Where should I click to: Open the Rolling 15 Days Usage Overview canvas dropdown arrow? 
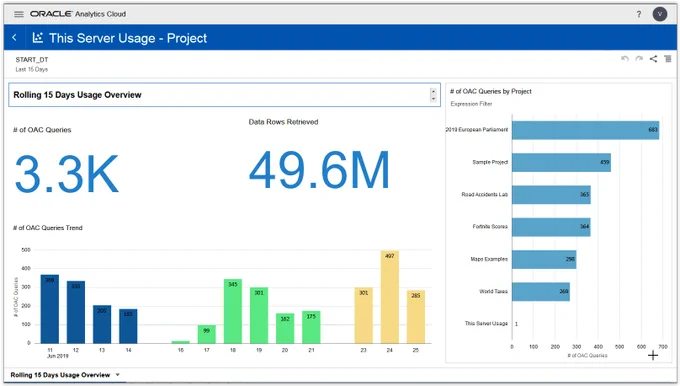pyautogui.click(x=118, y=375)
